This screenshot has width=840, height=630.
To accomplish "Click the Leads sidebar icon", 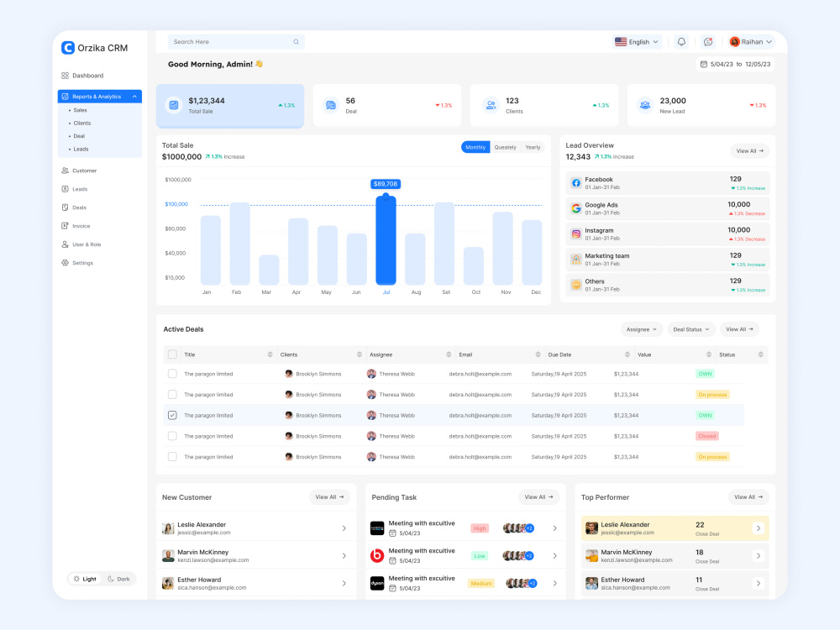I will tap(65, 189).
